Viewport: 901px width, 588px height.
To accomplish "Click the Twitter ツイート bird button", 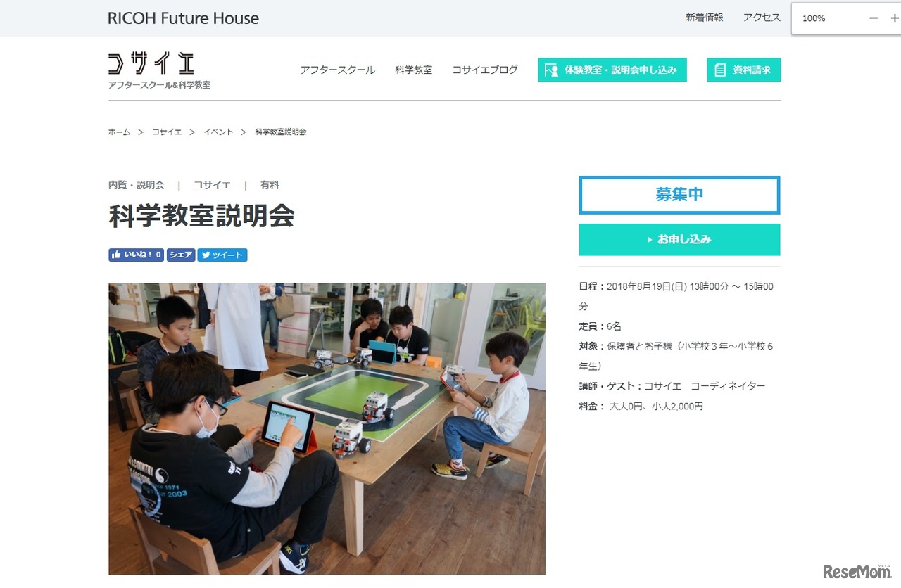I will coord(222,255).
